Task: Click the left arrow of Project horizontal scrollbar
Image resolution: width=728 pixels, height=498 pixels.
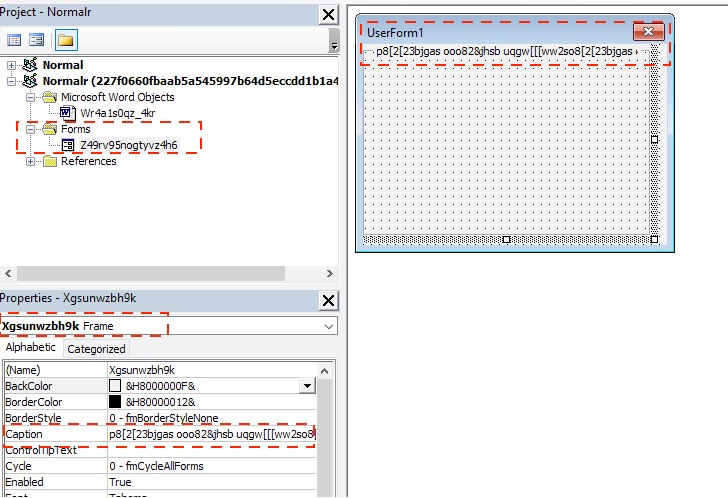Action: click(8, 273)
